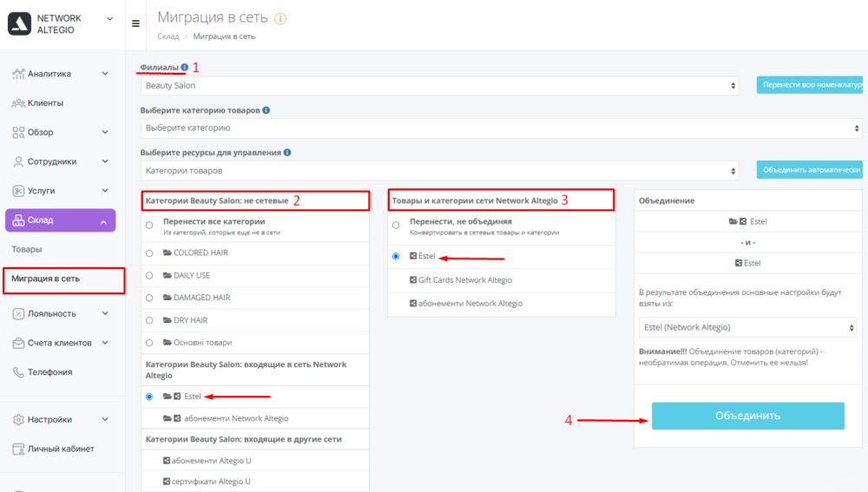Screen dimensions: 868x492
Task: Open the Филиалы Beauty Salon dropdown
Action: pos(439,86)
